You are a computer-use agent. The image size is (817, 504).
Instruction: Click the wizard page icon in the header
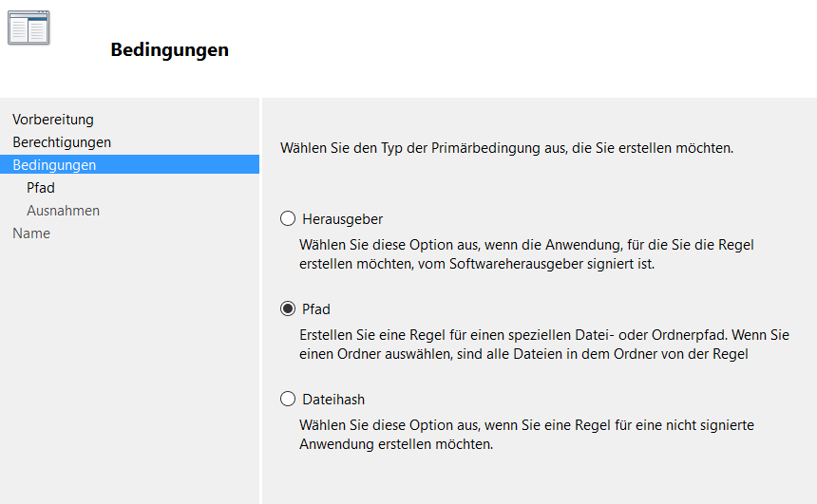click(28, 28)
